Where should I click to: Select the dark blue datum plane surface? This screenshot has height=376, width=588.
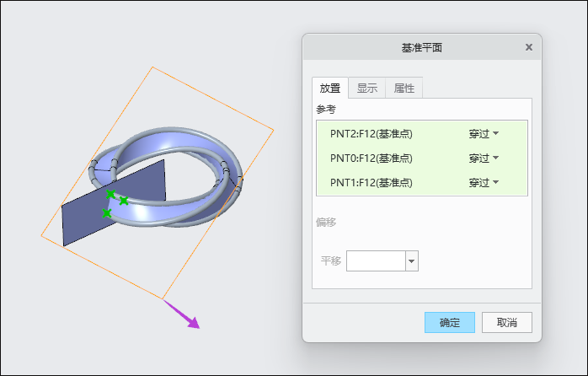tap(86, 216)
